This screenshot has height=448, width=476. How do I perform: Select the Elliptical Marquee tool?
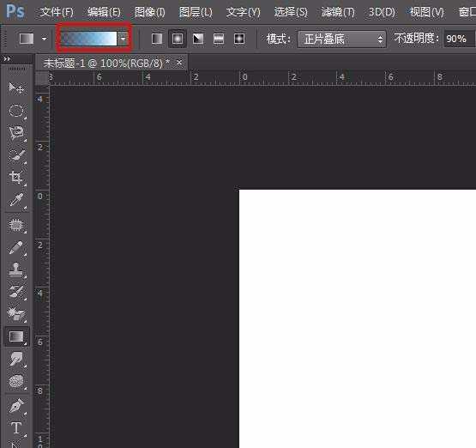point(15,111)
